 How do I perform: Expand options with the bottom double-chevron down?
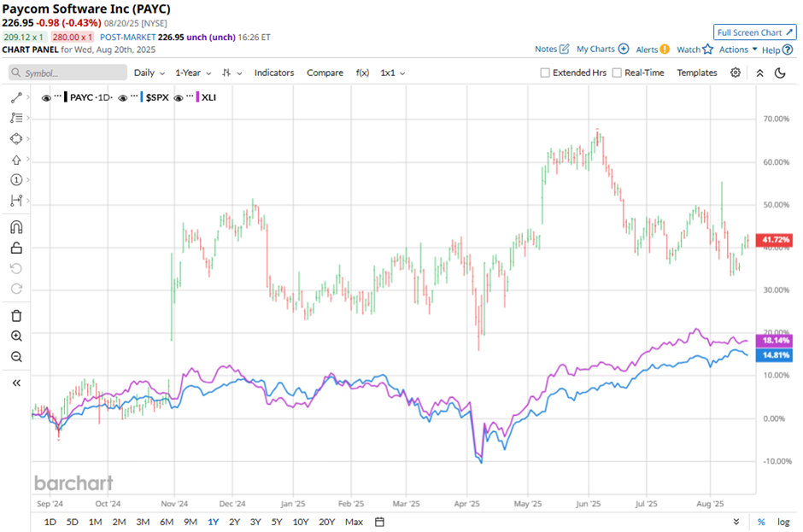tap(736, 522)
